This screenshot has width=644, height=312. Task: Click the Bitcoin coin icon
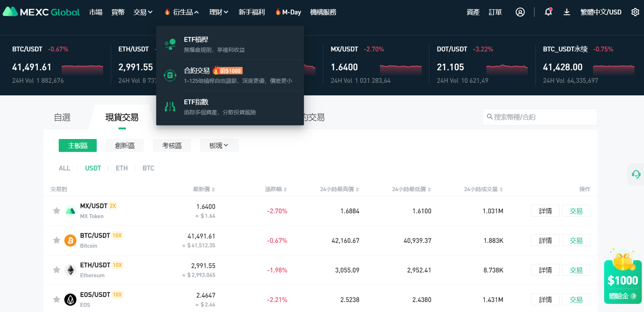[70, 241]
